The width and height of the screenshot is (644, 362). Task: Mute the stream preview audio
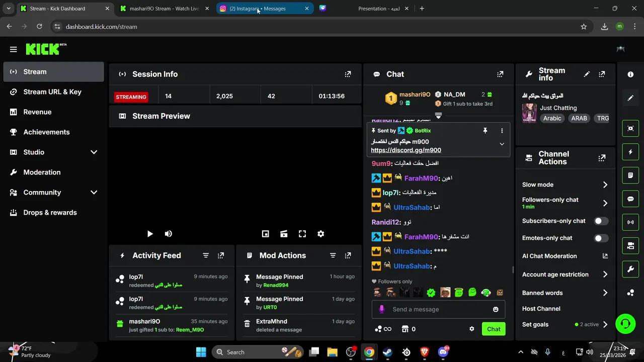[x=169, y=234]
